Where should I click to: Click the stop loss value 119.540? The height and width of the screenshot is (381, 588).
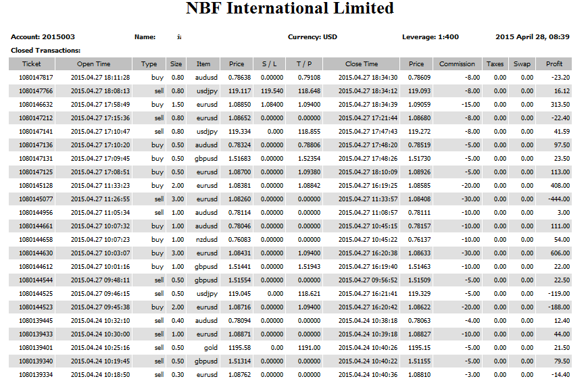pyautogui.click(x=272, y=91)
